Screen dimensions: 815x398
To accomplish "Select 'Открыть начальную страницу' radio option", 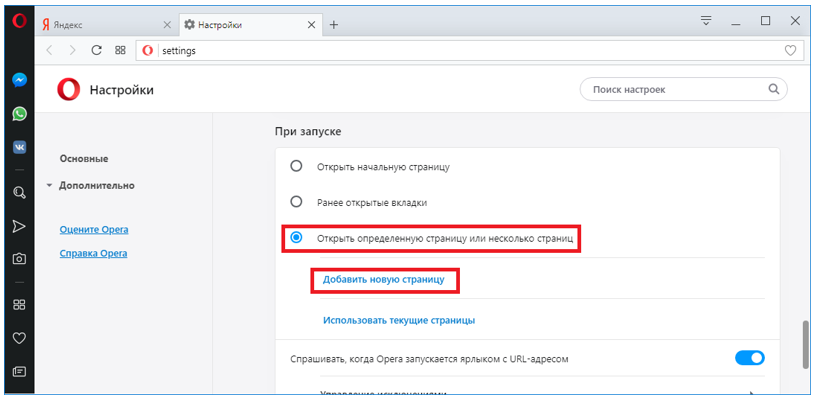I will (x=296, y=166).
